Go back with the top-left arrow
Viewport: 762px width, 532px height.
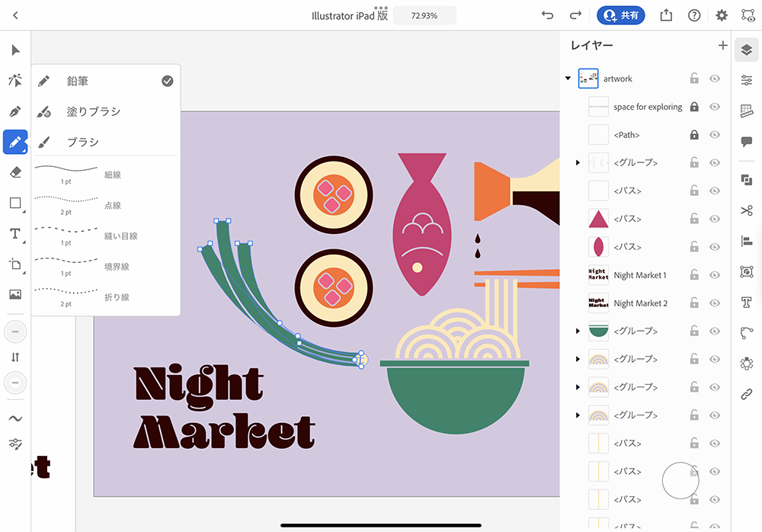click(15, 15)
